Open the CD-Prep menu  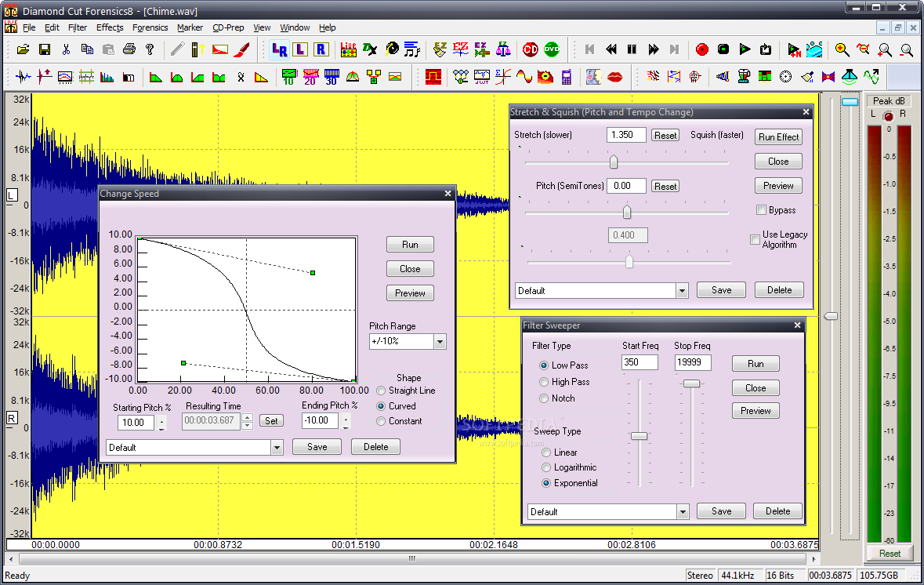(228, 27)
